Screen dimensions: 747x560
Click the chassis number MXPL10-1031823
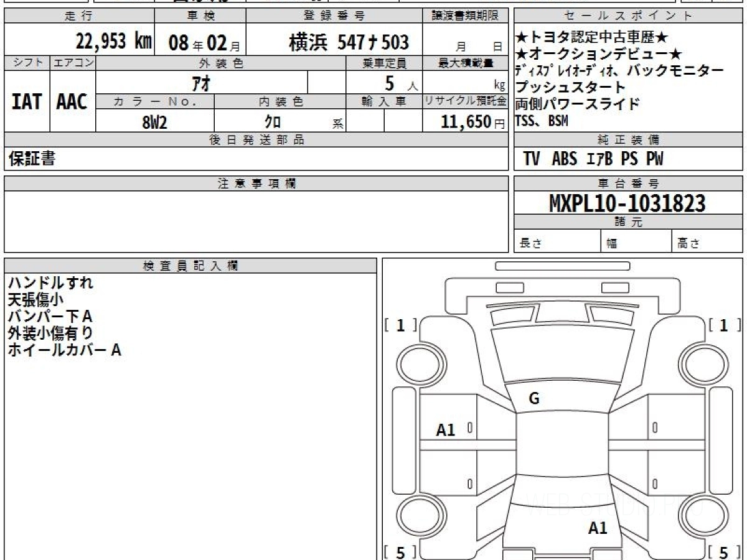[x=627, y=203]
